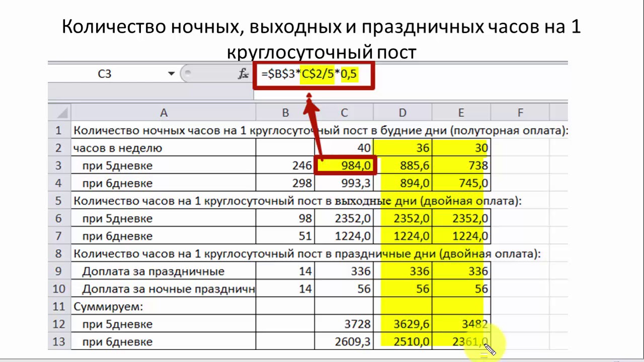644x362 pixels.
Task: Select column A header
Action: tap(164, 113)
